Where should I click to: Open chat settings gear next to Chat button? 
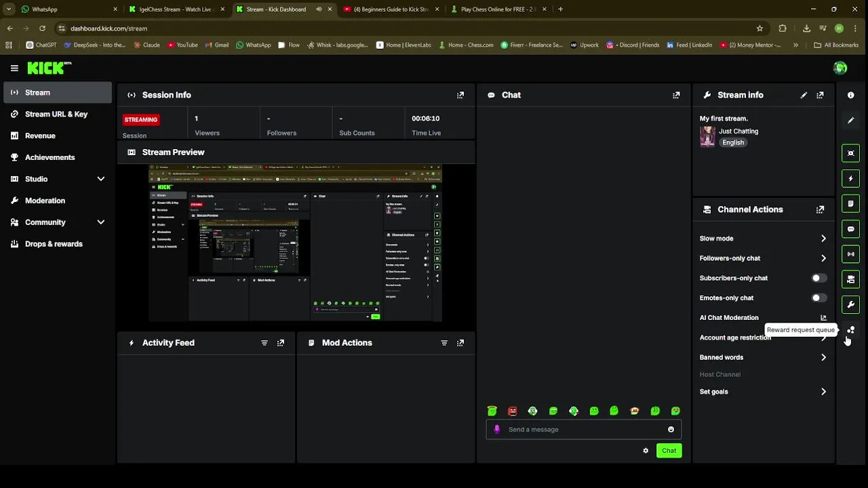[646, 451]
